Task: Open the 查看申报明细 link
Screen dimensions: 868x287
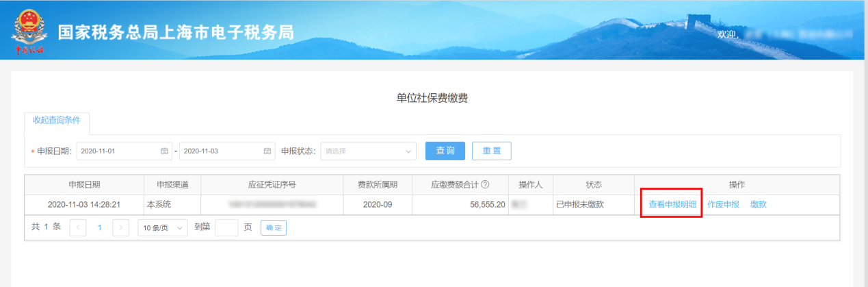Action: (672, 205)
